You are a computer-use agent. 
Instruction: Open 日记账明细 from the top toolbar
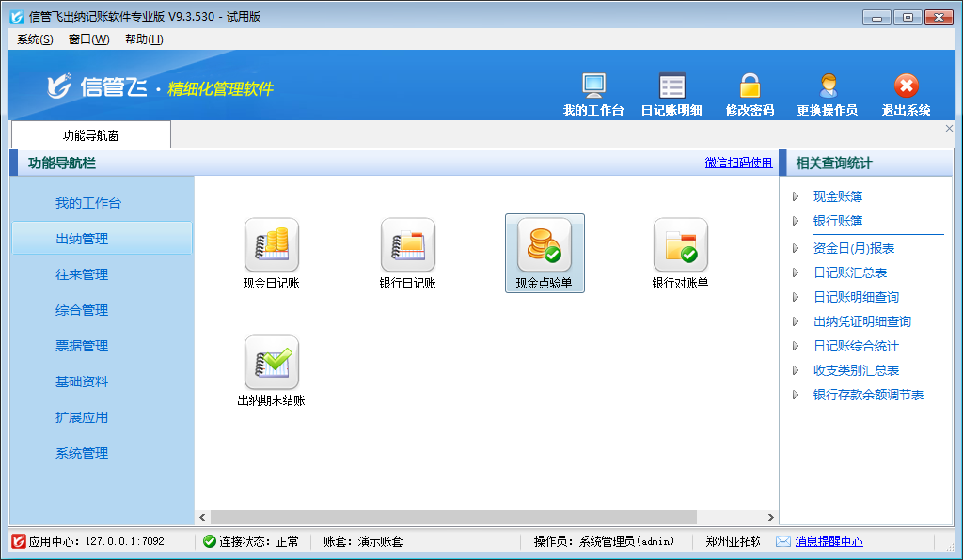tap(671, 86)
